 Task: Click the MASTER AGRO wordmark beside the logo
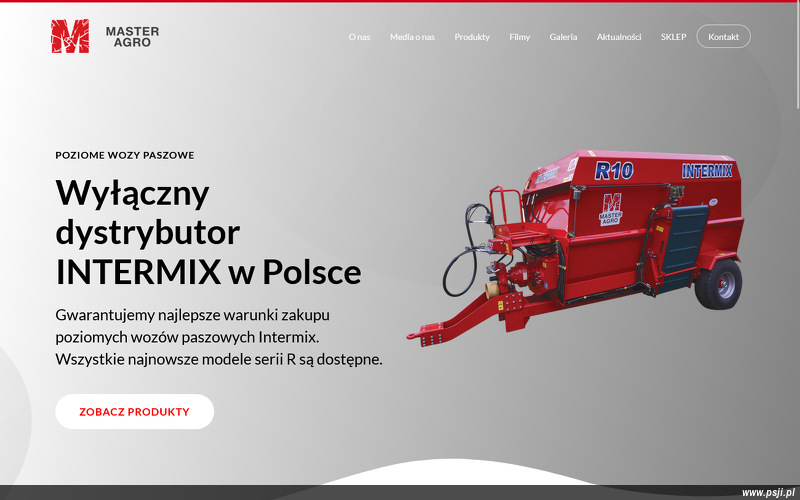pyautogui.click(x=132, y=37)
